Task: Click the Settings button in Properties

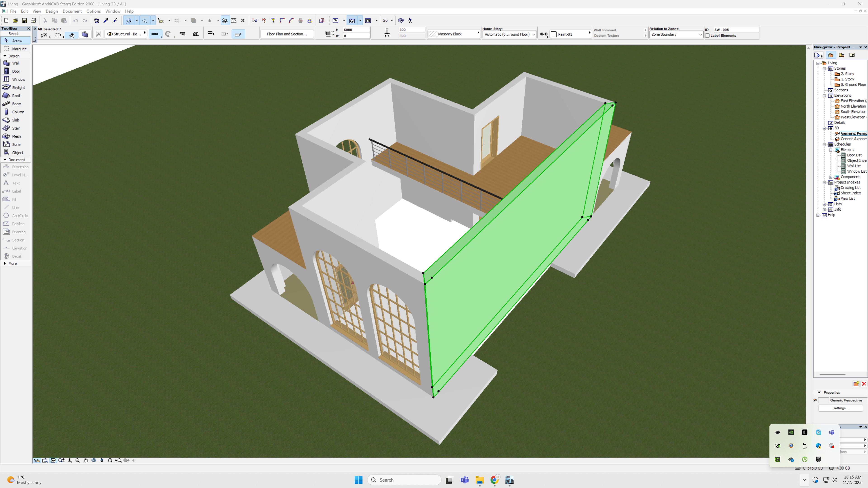Action: [840, 408]
